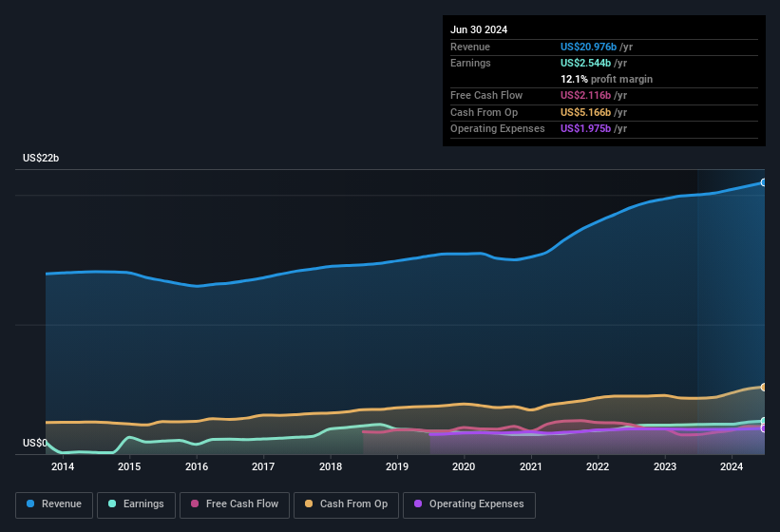Click the Earnings line end marker
The image size is (780, 532).
(764, 421)
